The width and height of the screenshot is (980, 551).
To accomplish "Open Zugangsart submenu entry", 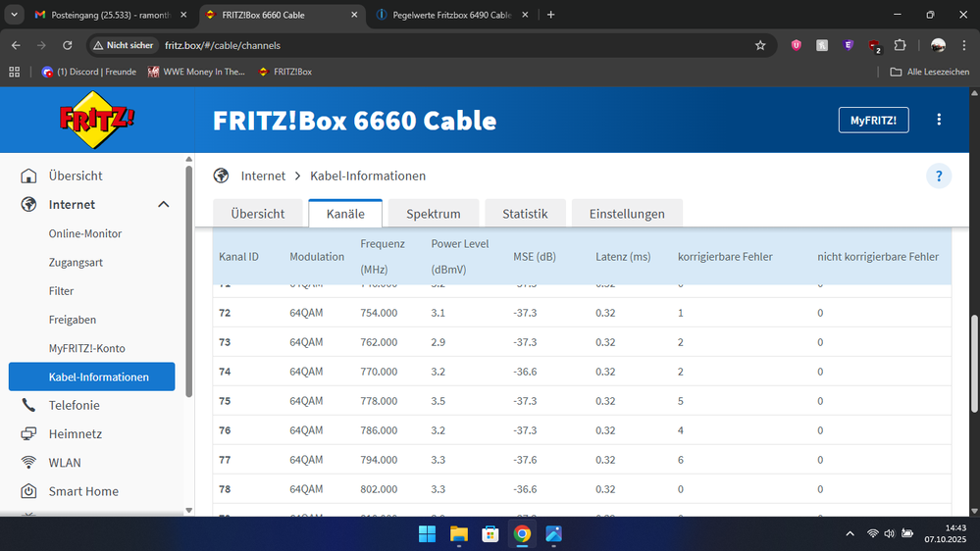I will click(x=76, y=263).
